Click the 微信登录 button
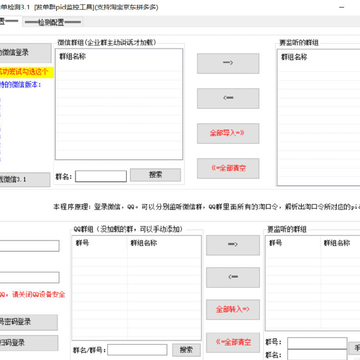 [25, 53]
